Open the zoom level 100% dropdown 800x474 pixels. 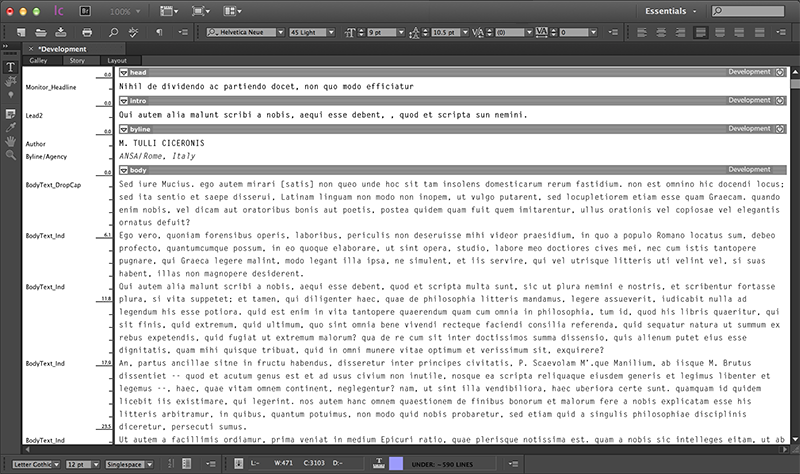pos(125,11)
